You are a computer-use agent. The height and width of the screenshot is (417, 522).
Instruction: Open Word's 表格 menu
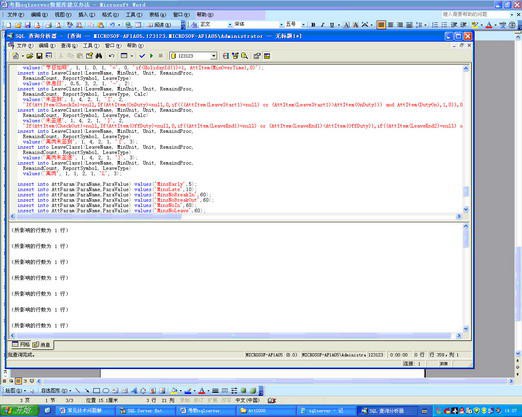tap(157, 15)
